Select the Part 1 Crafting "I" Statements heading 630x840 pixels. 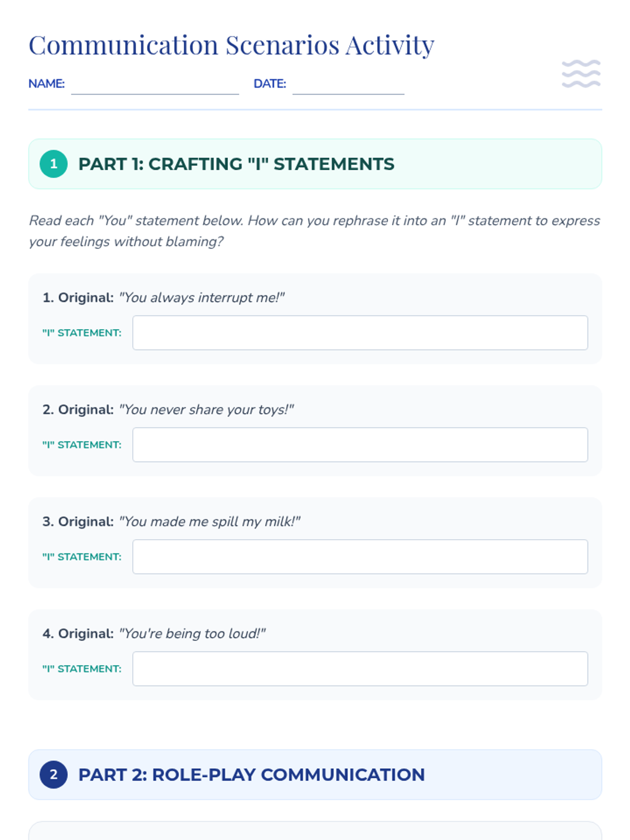pyautogui.click(x=236, y=164)
